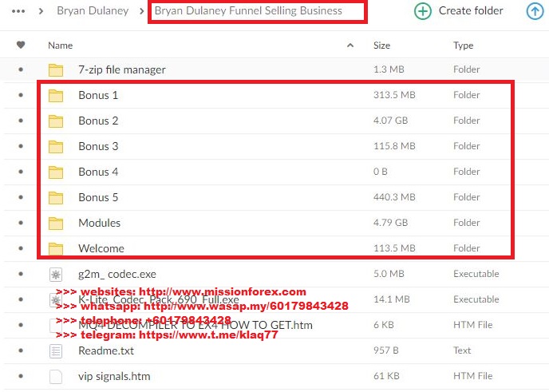Click the Text type of Readme.txt
The width and height of the screenshot is (549, 392).
click(x=462, y=350)
